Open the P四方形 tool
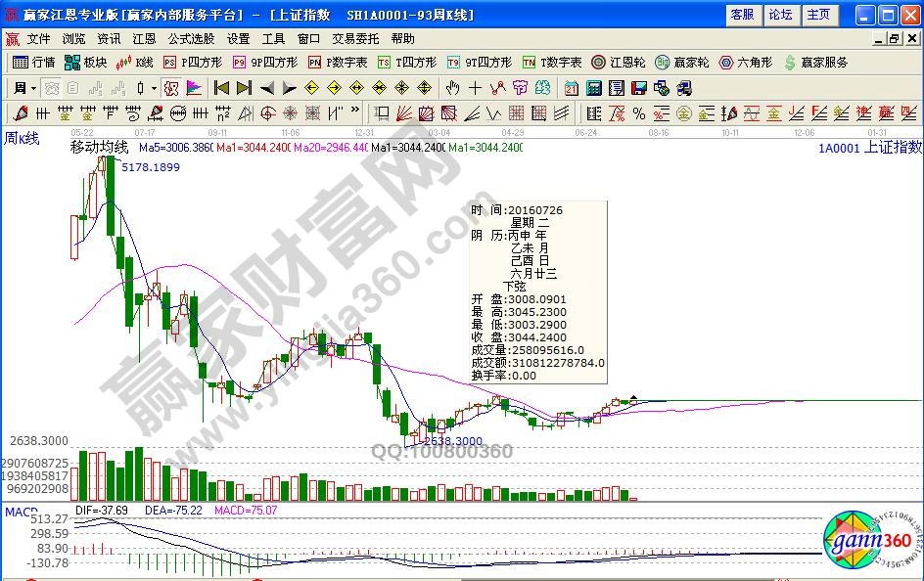This screenshot has width=924, height=581. 193,63
